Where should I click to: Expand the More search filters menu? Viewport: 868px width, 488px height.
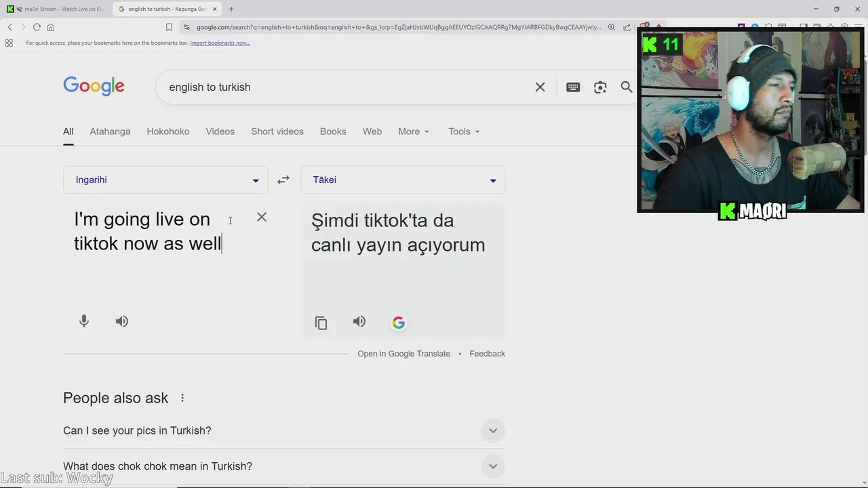(x=414, y=131)
